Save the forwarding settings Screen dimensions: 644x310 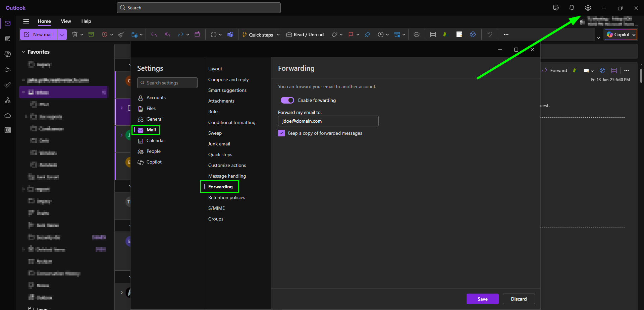482,299
